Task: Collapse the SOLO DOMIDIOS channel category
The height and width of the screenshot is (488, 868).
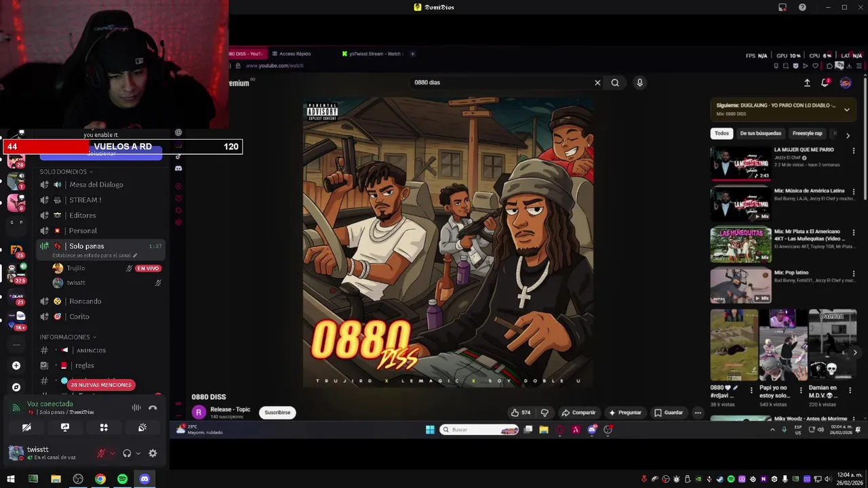Action: click(66, 171)
